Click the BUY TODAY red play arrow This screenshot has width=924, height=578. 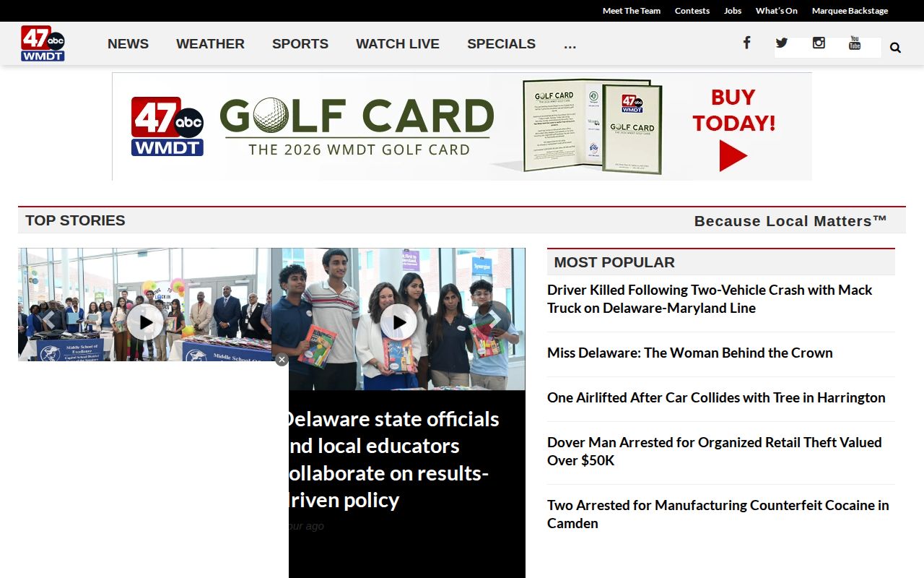pos(733,156)
